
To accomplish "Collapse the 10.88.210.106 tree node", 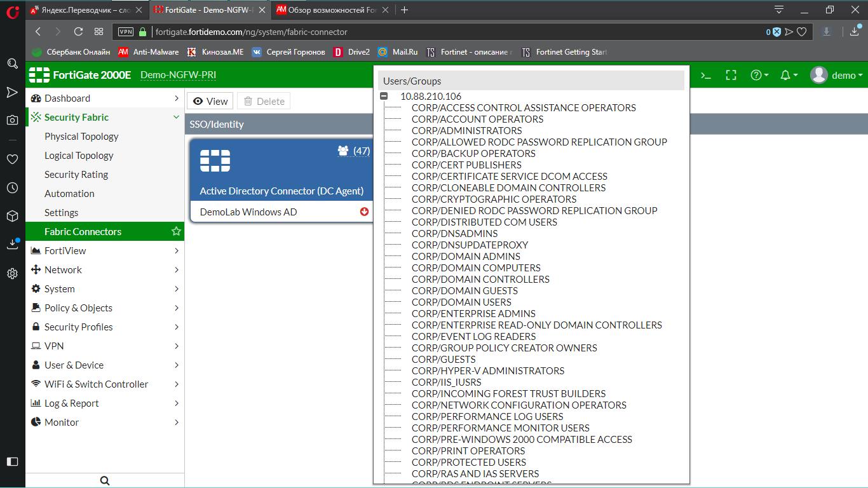I will [384, 96].
